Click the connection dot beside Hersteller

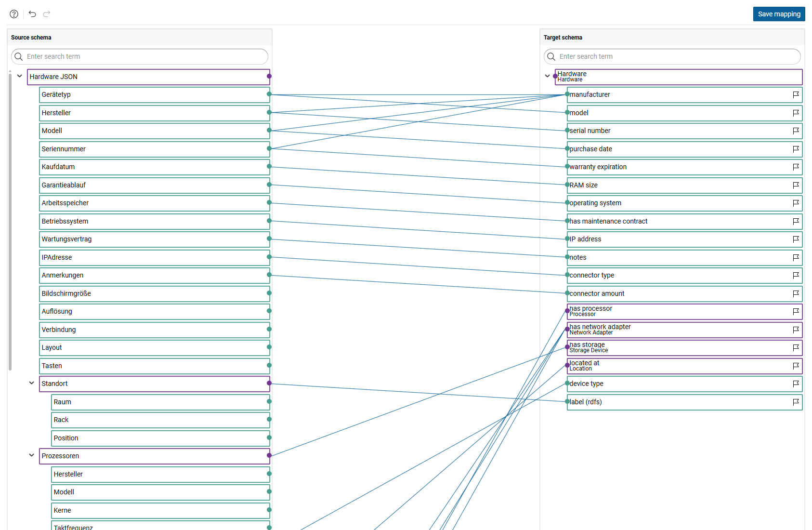pos(270,112)
